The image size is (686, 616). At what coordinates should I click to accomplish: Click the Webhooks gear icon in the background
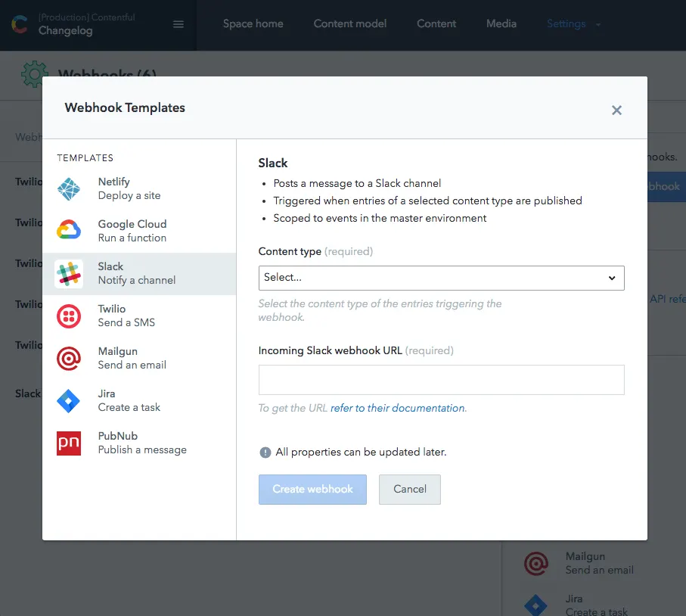point(35,74)
